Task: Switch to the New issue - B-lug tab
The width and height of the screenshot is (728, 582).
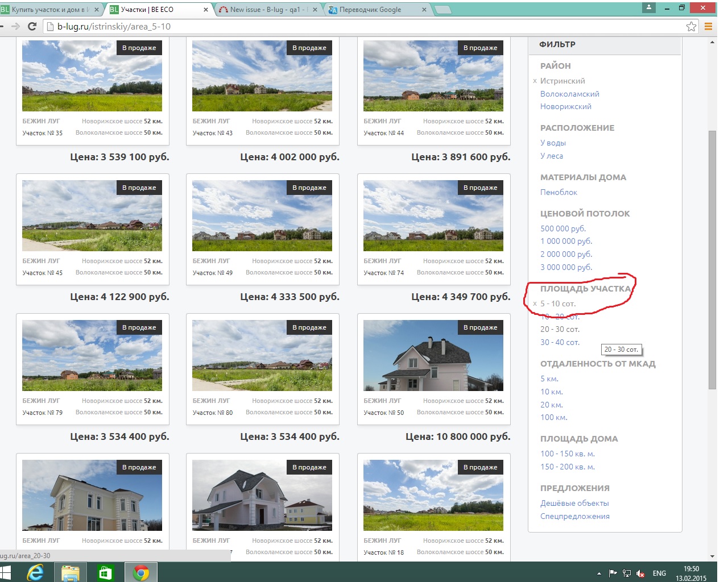Action: pyautogui.click(x=267, y=10)
